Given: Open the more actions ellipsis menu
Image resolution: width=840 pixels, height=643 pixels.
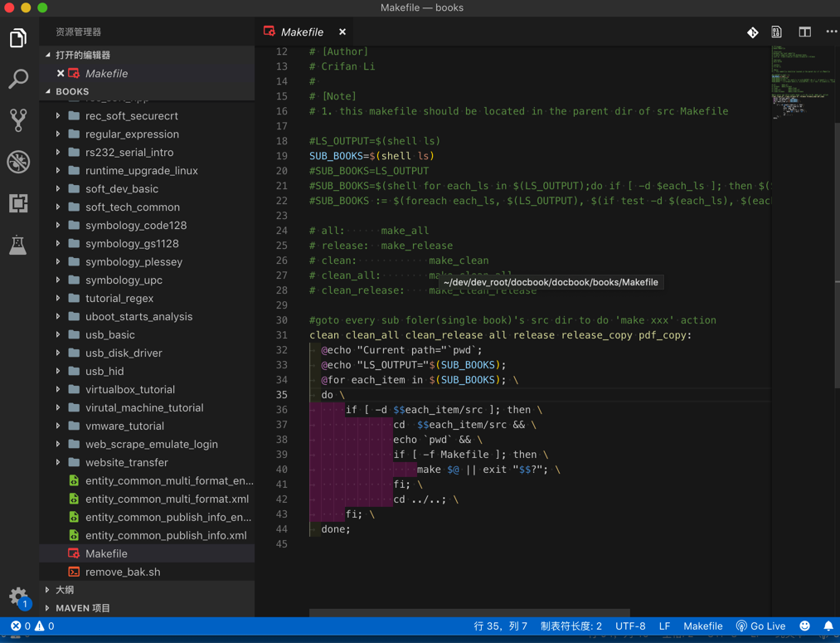Looking at the screenshot, I should (831, 32).
